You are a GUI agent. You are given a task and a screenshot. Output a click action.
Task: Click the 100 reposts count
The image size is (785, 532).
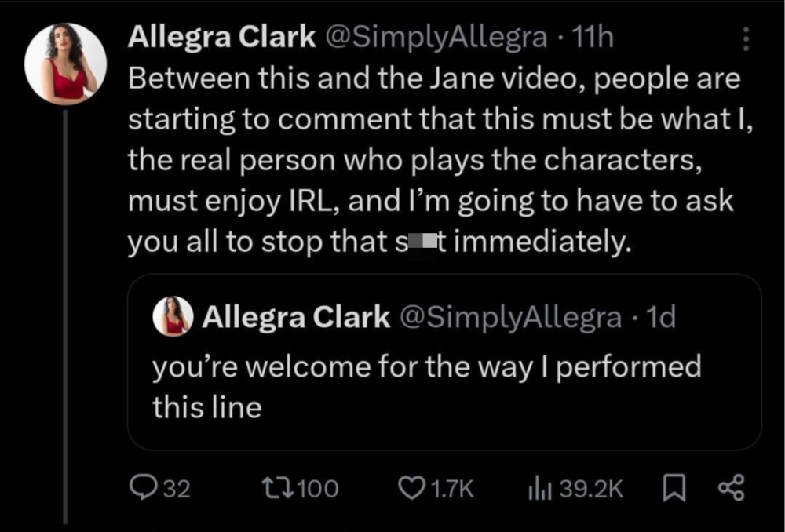[319, 490]
